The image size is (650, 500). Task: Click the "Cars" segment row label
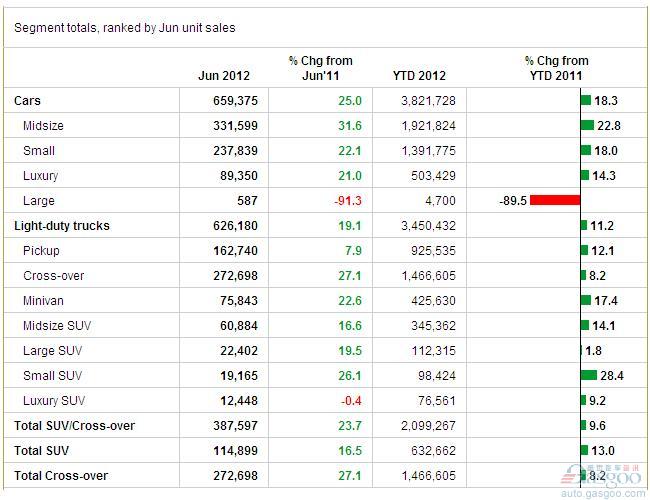pos(28,101)
